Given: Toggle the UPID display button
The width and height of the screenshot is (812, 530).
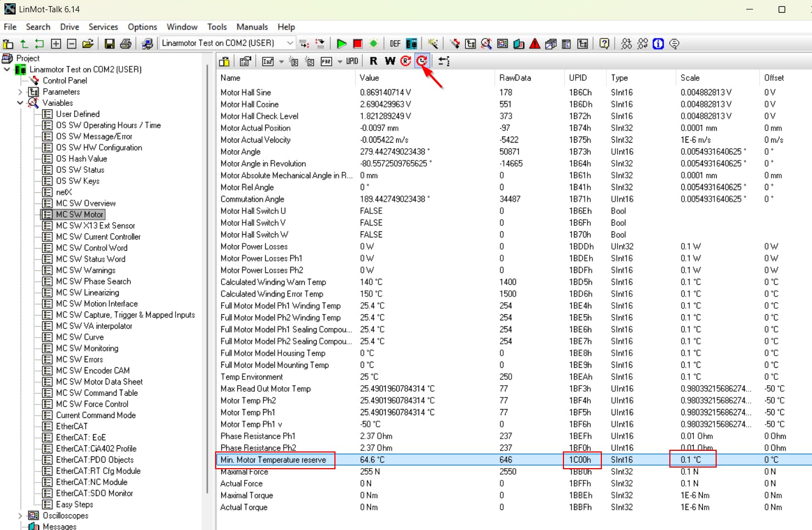Looking at the screenshot, I should [x=352, y=61].
